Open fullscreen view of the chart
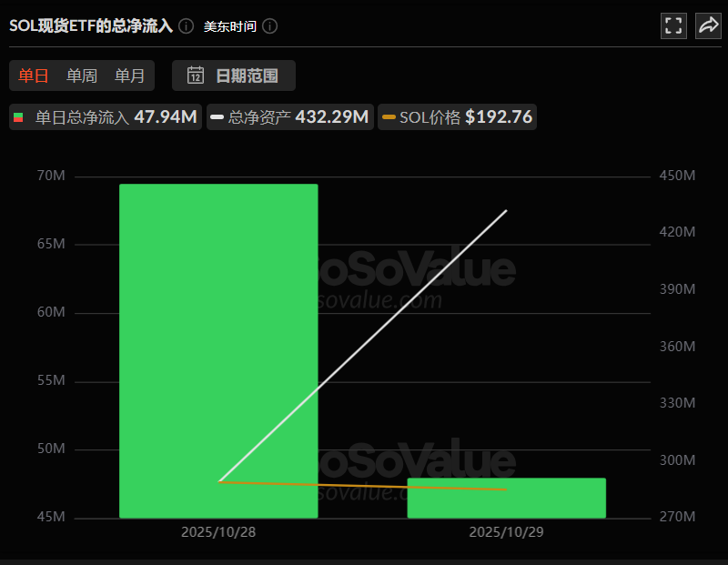Image resolution: width=728 pixels, height=565 pixels. coord(673,25)
